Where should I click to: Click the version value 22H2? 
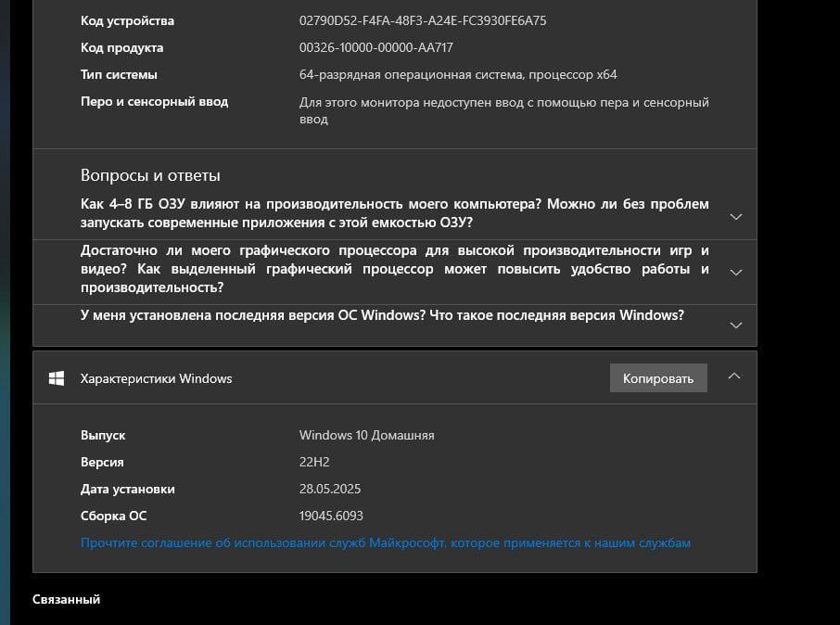314,462
